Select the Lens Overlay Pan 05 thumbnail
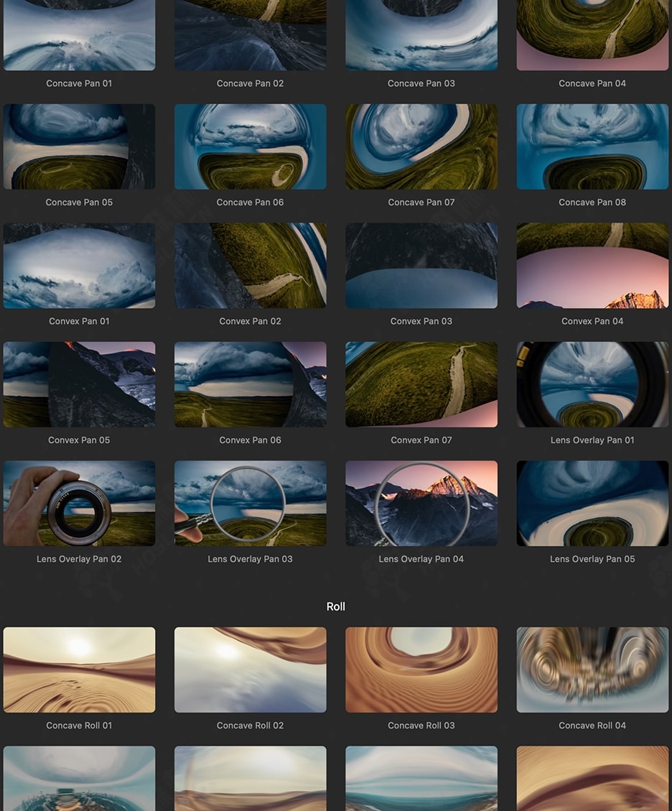Viewport: 672px width, 811px height. pos(592,504)
